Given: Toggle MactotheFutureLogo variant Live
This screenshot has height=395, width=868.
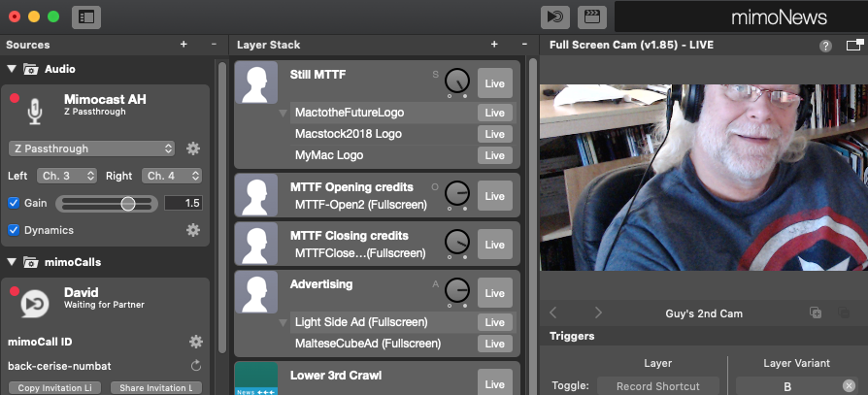Looking at the screenshot, I should tap(495, 113).
